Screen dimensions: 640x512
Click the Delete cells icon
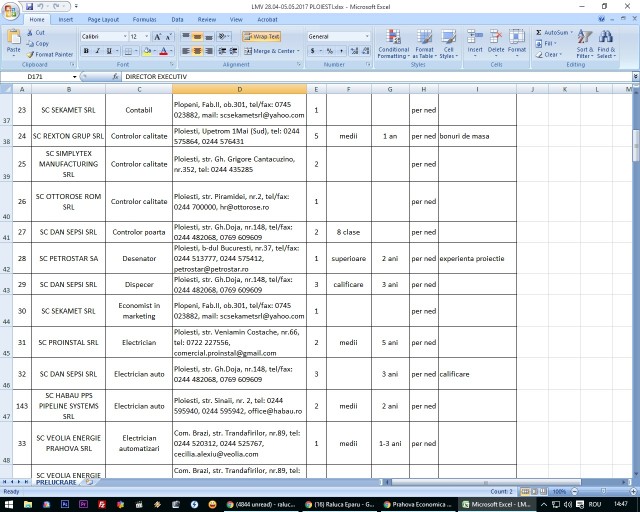coord(496,37)
